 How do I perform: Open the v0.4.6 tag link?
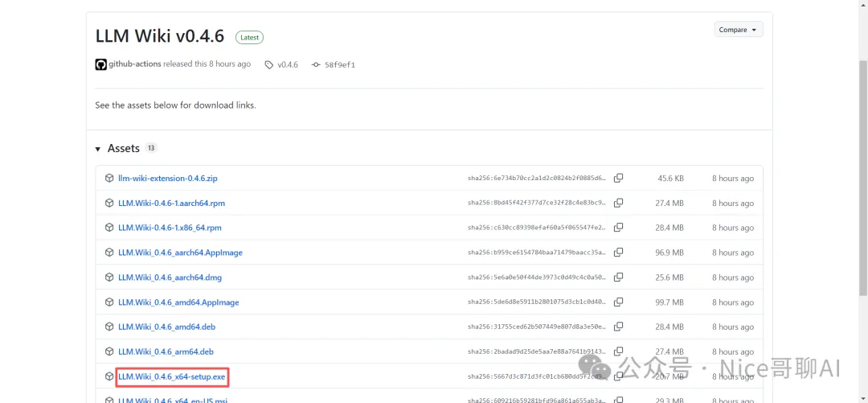pyautogui.click(x=288, y=65)
